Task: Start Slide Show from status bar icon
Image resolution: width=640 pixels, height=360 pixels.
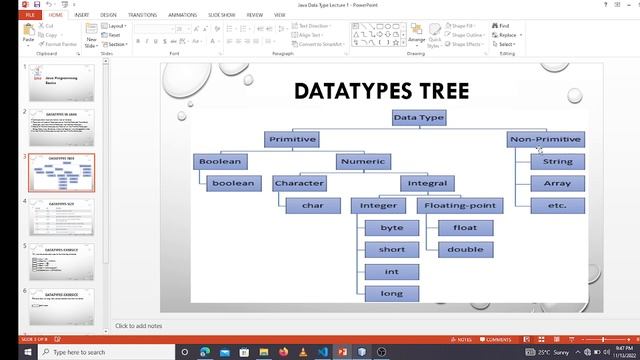Action: pos(571,340)
